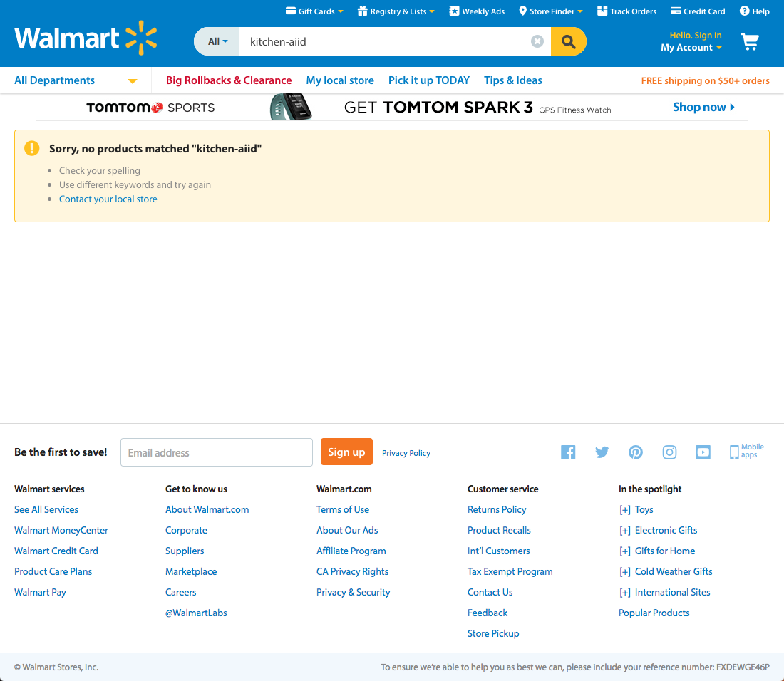
Task: Click the YouTube icon in footer
Action: pyautogui.click(x=703, y=452)
